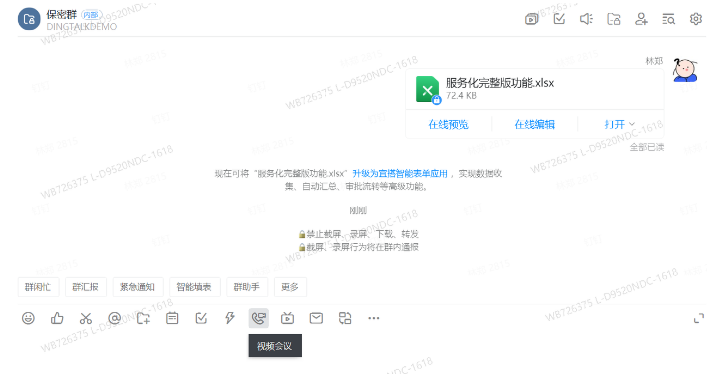Mention someone with the @ icon
This screenshot has width=725, height=377.
pos(115,318)
